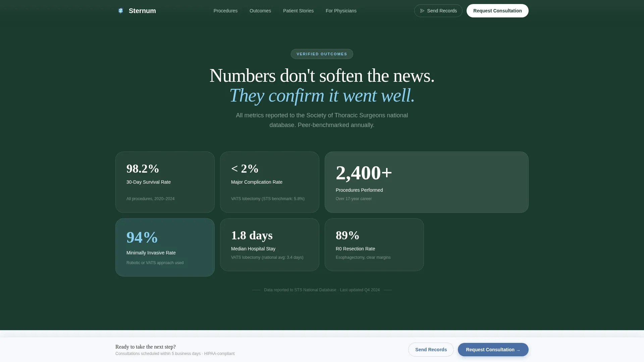Click the 2,400+ Procedures Performed value
The image size is (644, 362).
click(364, 173)
